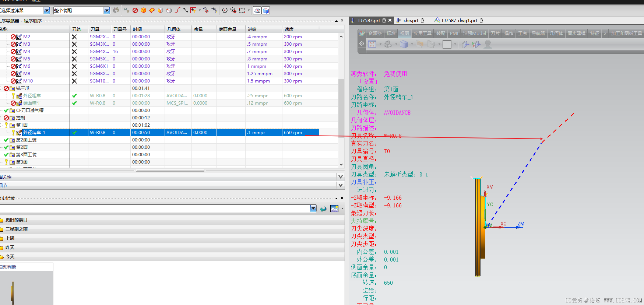Click the red curve selection icon
644x305 pixels.
pyautogui.click(x=177, y=10)
